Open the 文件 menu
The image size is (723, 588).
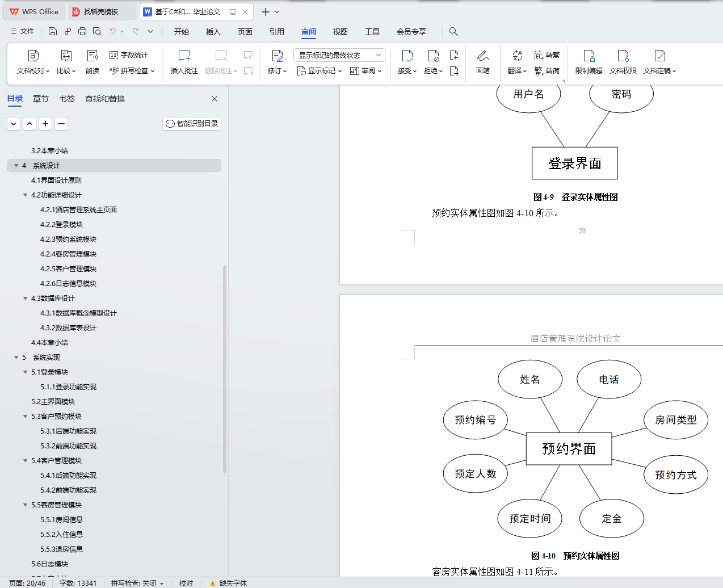click(x=23, y=31)
